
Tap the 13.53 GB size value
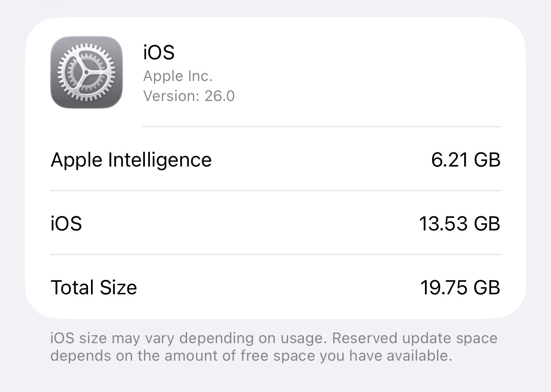coord(460,223)
